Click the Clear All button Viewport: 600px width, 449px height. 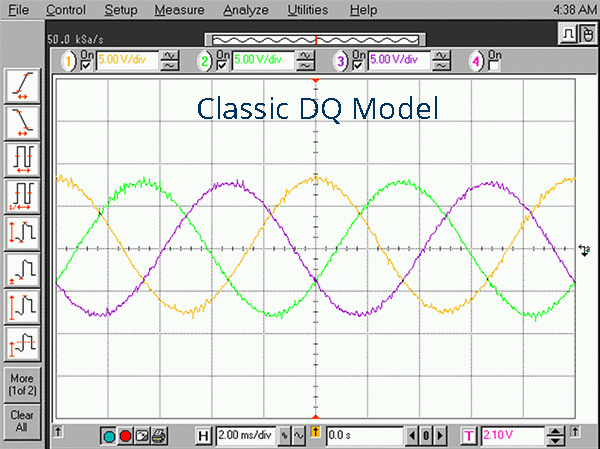coord(22,421)
